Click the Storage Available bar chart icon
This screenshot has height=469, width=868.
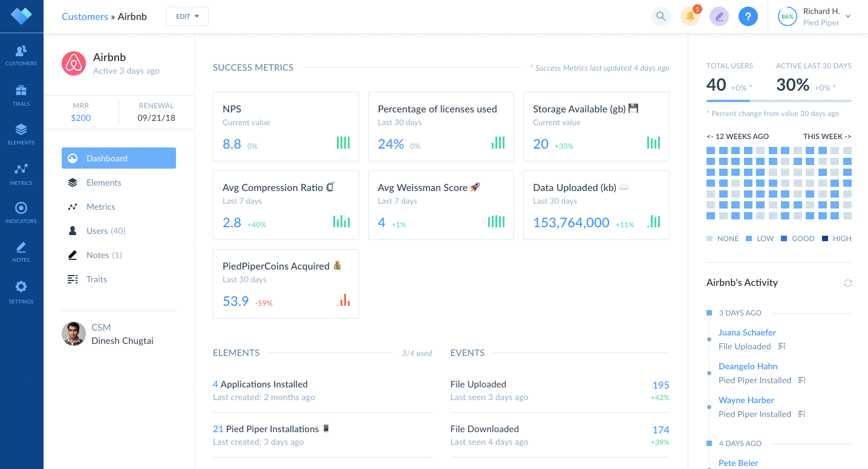(x=653, y=143)
